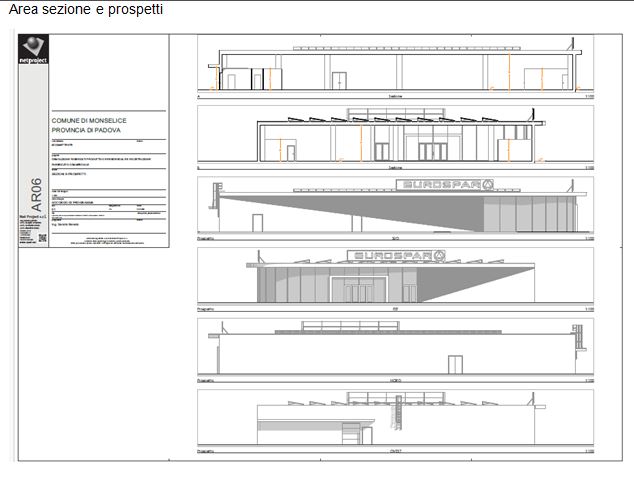
Task: Select the 'Area sezione e prospetti' heading
Action: pos(86,10)
